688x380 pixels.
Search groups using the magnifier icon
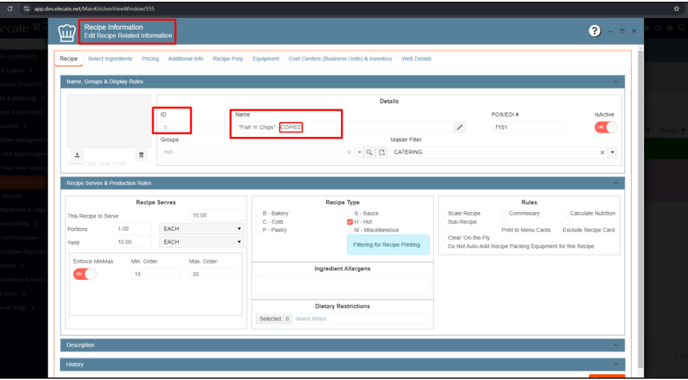369,152
